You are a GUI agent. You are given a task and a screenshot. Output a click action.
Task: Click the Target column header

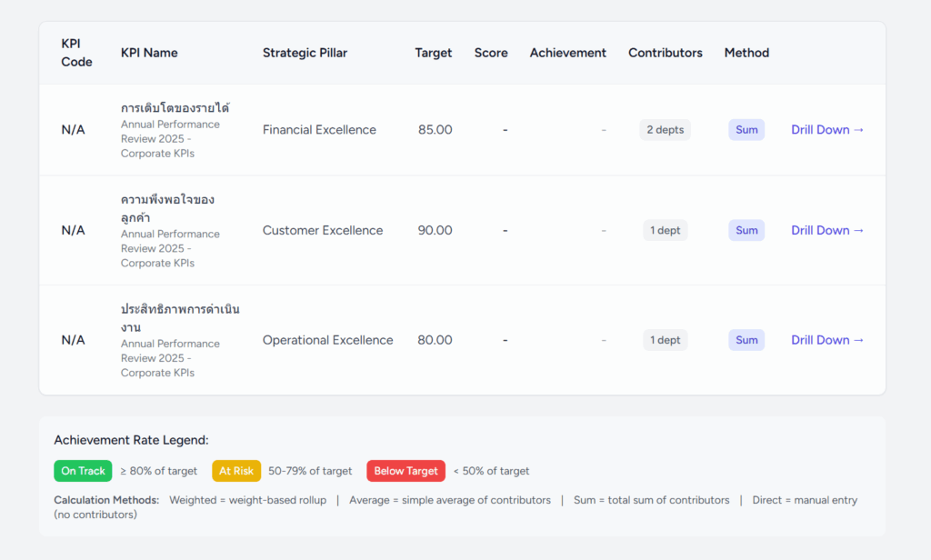433,53
